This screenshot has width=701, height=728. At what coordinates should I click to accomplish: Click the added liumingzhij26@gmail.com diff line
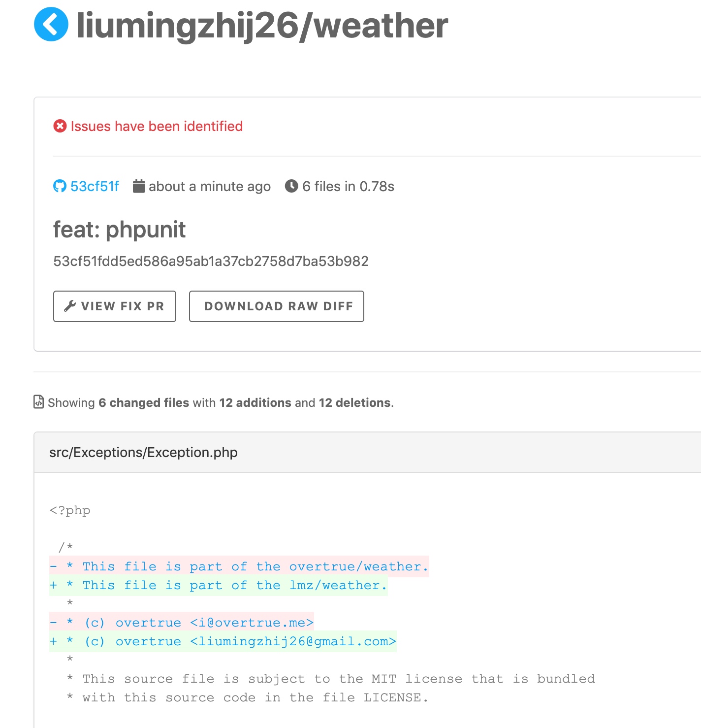pyautogui.click(x=223, y=641)
